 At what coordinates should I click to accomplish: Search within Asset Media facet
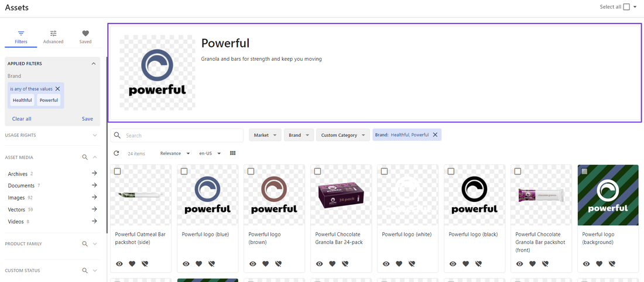[x=85, y=157]
